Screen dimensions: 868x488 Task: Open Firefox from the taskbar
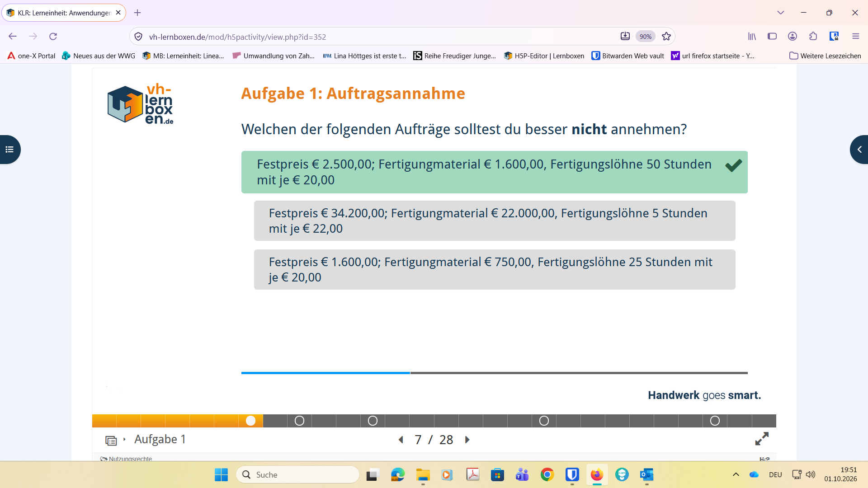coord(597,475)
